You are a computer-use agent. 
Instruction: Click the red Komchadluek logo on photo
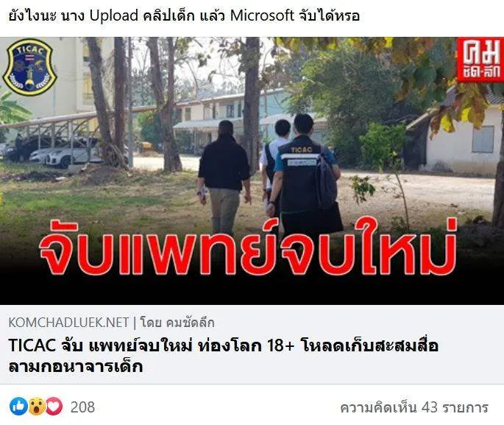[480, 60]
